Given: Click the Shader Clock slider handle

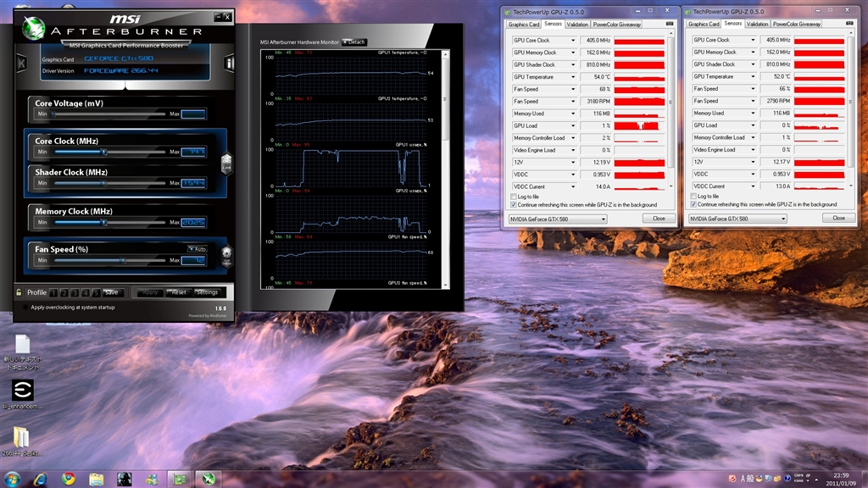Looking at the screenshot, I should tap(103, 183).
